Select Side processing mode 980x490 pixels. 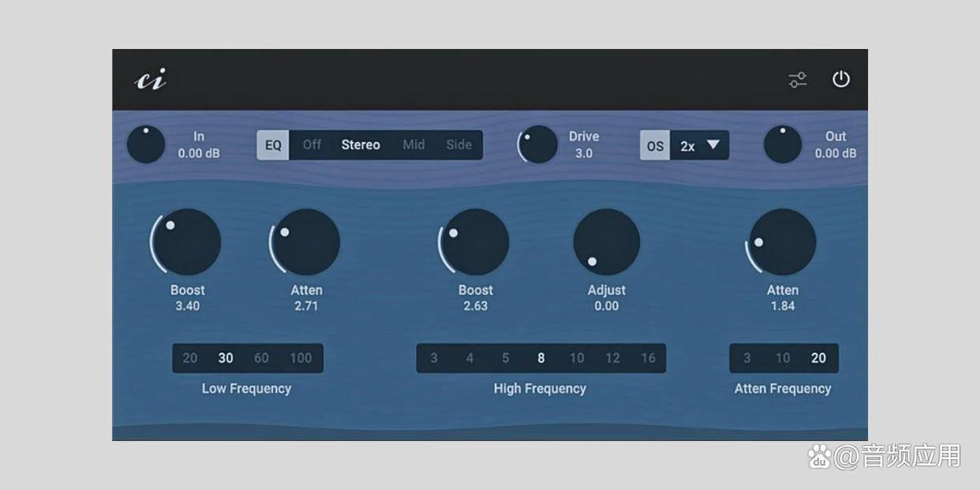(458, 145)
